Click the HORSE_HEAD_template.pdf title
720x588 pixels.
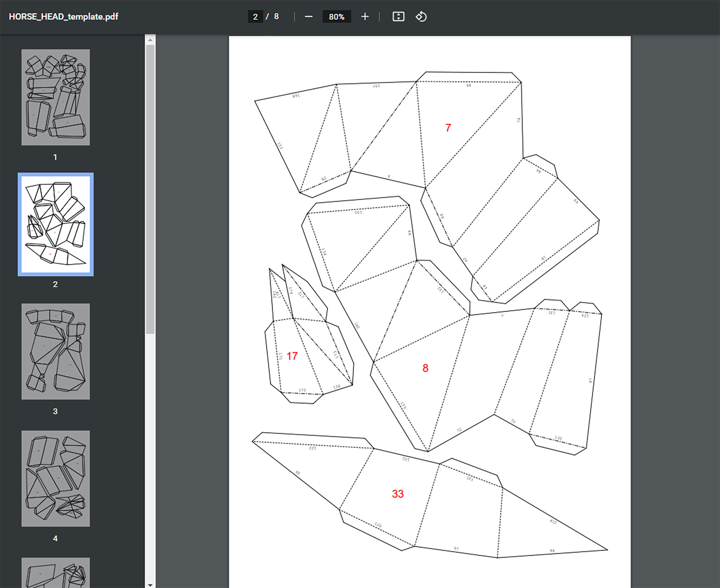63,17
